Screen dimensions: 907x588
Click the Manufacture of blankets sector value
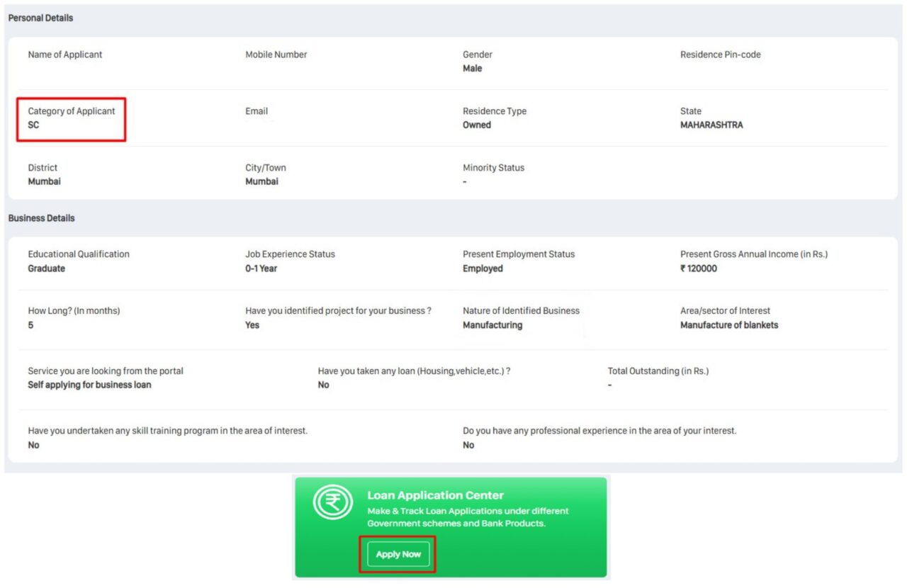coord(729,326)
